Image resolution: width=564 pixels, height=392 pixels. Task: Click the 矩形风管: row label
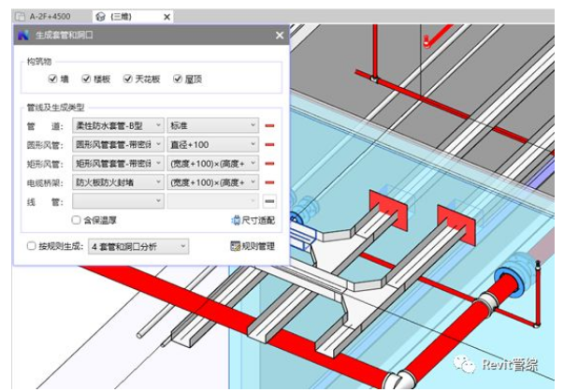(x=45, y=165)
